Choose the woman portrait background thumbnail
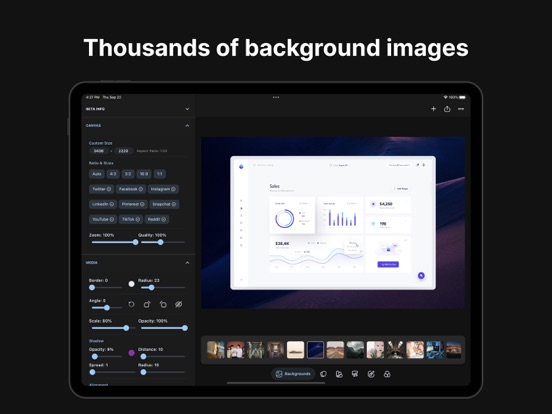The height and width of the screenshot is (414, 552). click(x=375, y=350)
